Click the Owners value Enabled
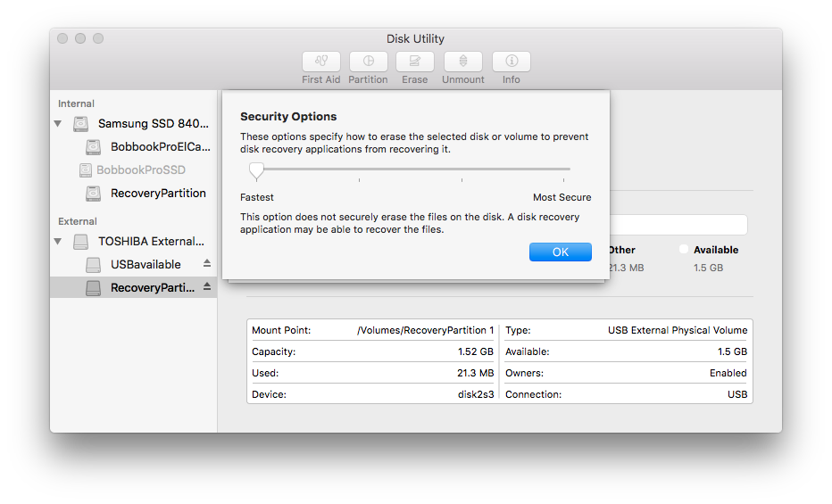832x504 pixels. (x=728, y=373)
